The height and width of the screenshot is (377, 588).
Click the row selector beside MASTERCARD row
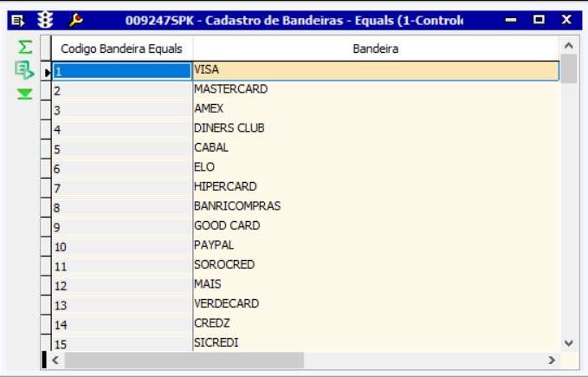pyautogui.click(x=46, y=90)
